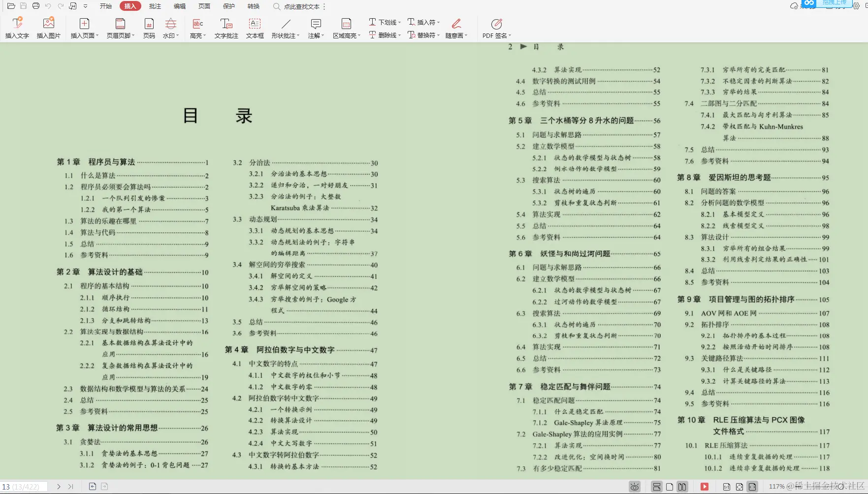Print the current document

(x=35, y=6)
